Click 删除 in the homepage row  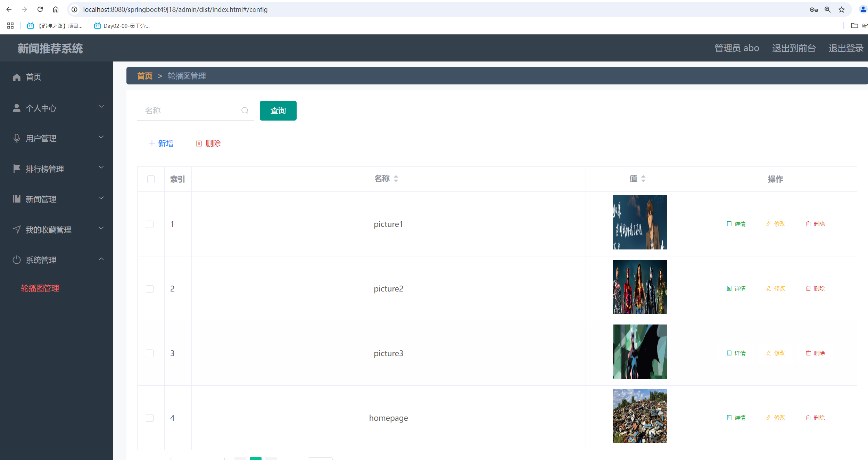click(815, 418)
